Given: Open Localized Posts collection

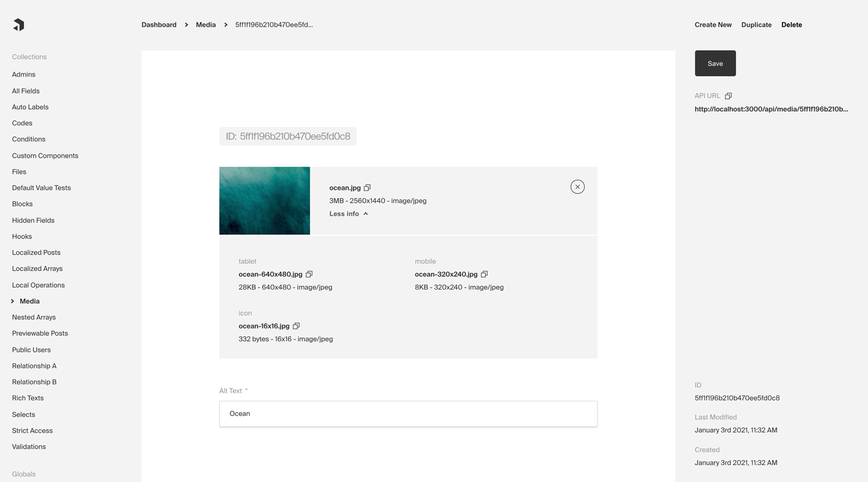Looking at the screenshot, I should 36,252.
